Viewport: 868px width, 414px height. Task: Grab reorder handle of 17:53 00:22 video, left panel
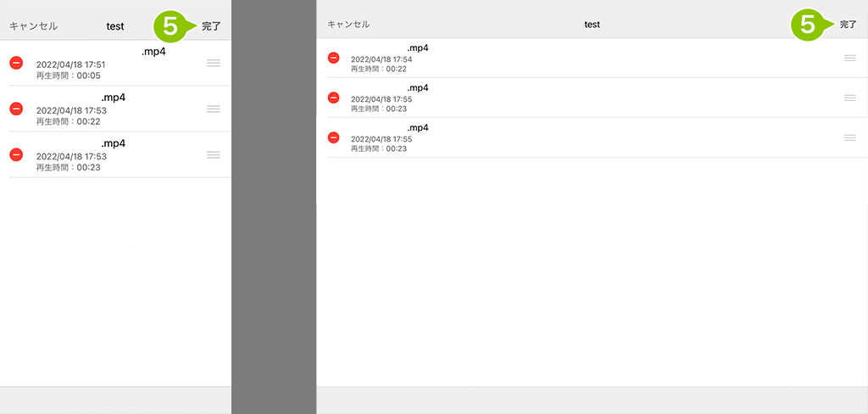[x=213, y=109]
